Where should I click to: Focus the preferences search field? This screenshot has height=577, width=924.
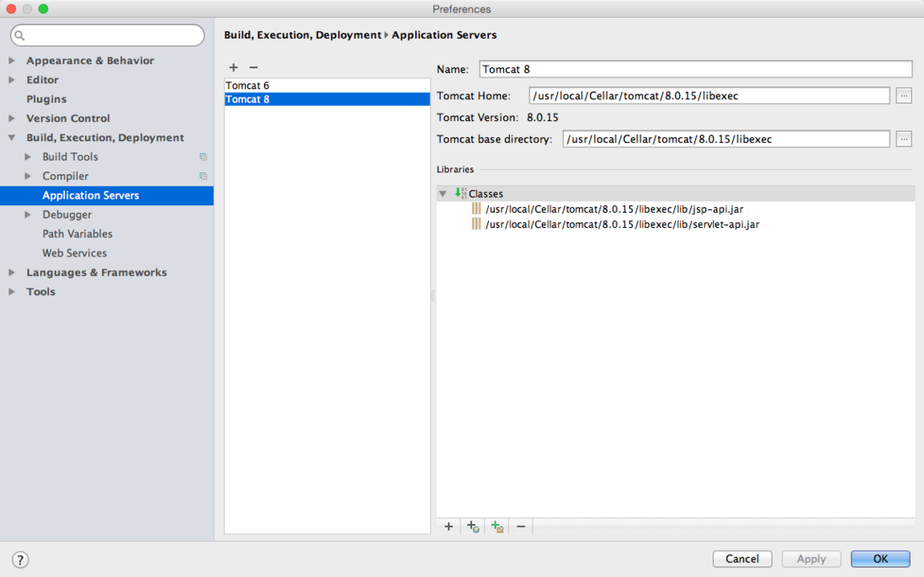pos(107,35)
